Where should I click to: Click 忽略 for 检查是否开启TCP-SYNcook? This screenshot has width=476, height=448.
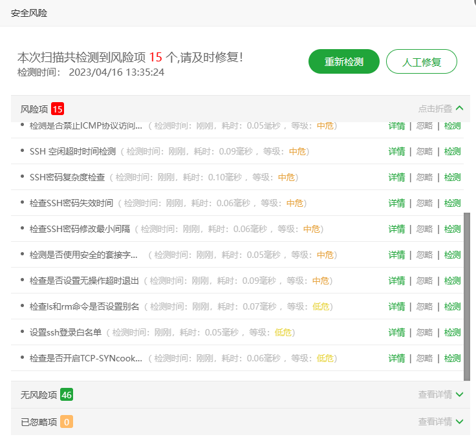[x=424, y=358]
